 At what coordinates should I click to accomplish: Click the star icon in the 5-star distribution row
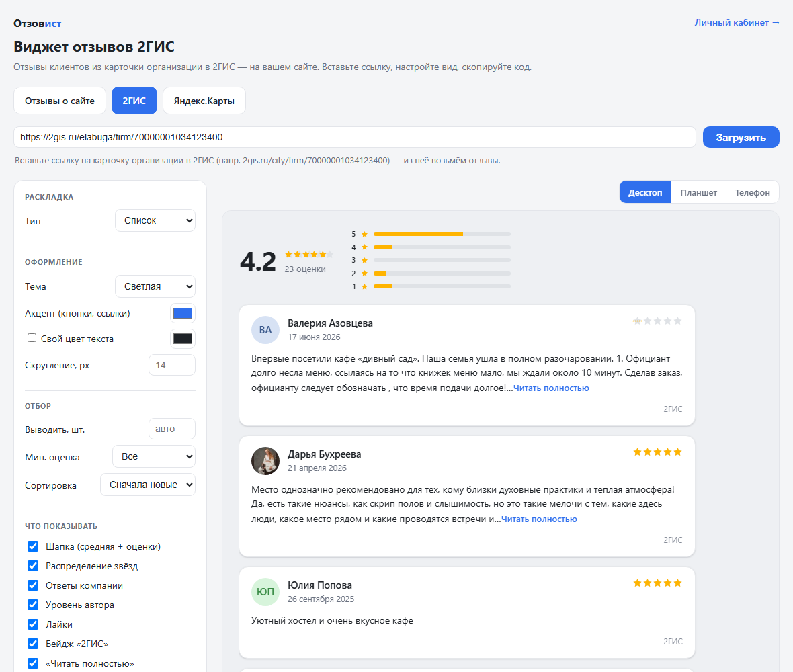point(364,234)
